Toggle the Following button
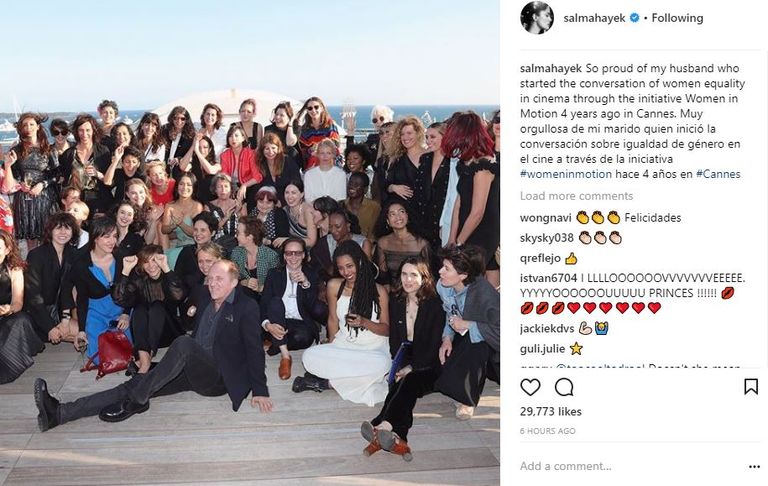This screenshot has width=768, height=486. [x=677, y=18]
